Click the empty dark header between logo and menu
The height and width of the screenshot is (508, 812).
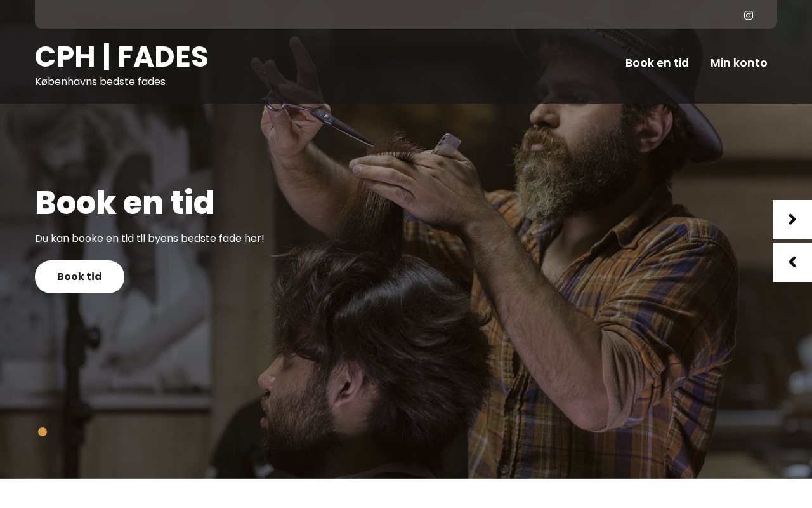tap(412, 63)
